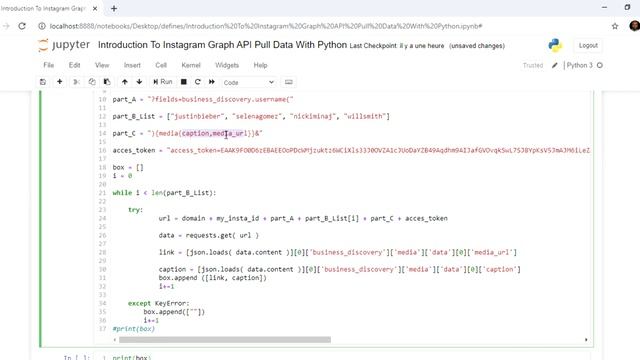The width and height of the screenshot is (640, 360).
Task: Open the Insert menu
Action: pos(132,65)
